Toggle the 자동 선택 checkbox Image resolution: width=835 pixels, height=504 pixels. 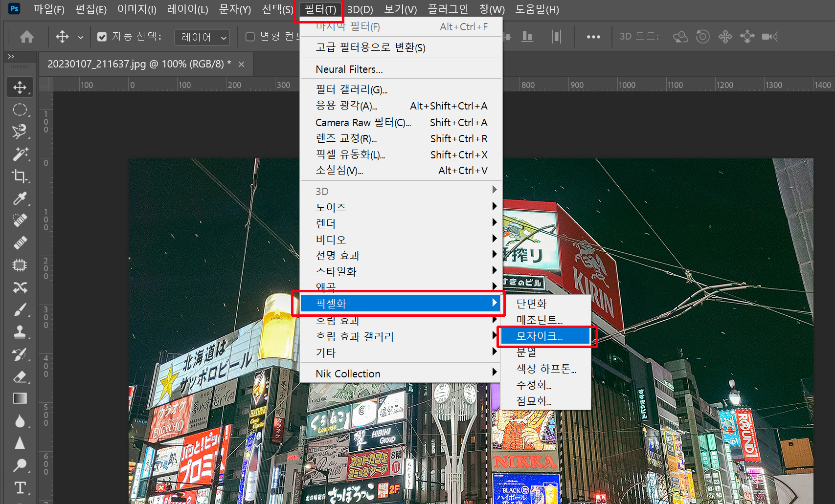point(102,37)
